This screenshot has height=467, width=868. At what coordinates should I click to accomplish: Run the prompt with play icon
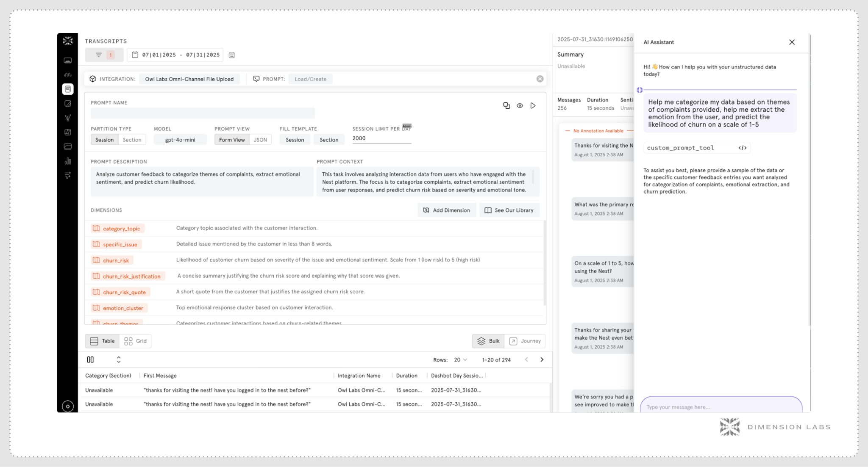533,105
